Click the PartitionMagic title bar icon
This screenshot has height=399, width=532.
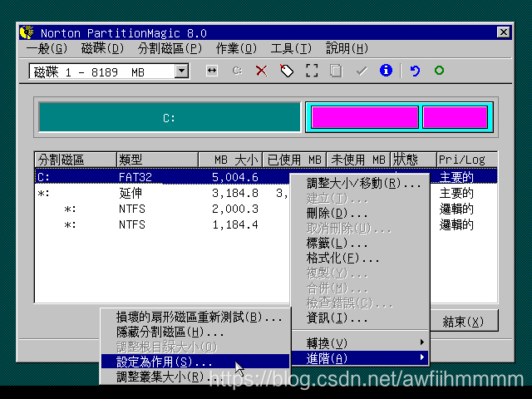click(27, 32)
